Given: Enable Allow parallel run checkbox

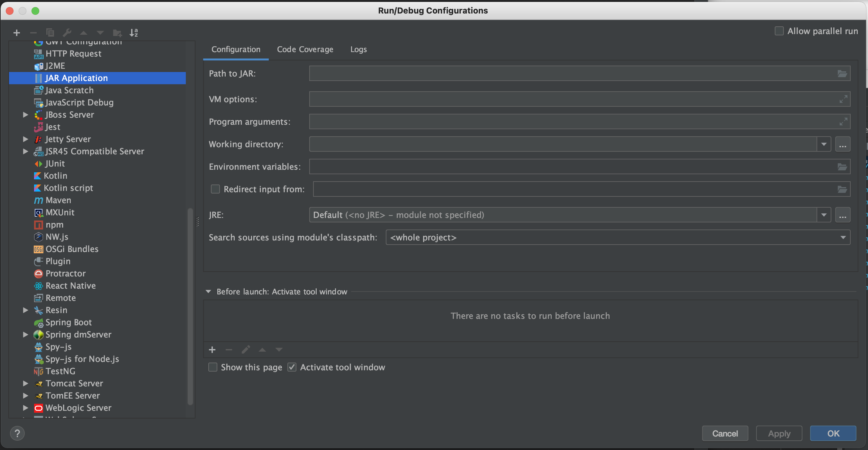Looking at the screenshot, I should pos(779,31).
